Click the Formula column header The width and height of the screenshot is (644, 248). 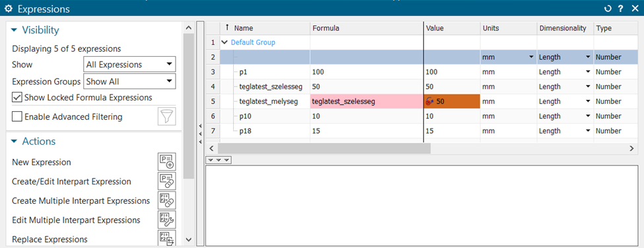(x=367, y=28)
